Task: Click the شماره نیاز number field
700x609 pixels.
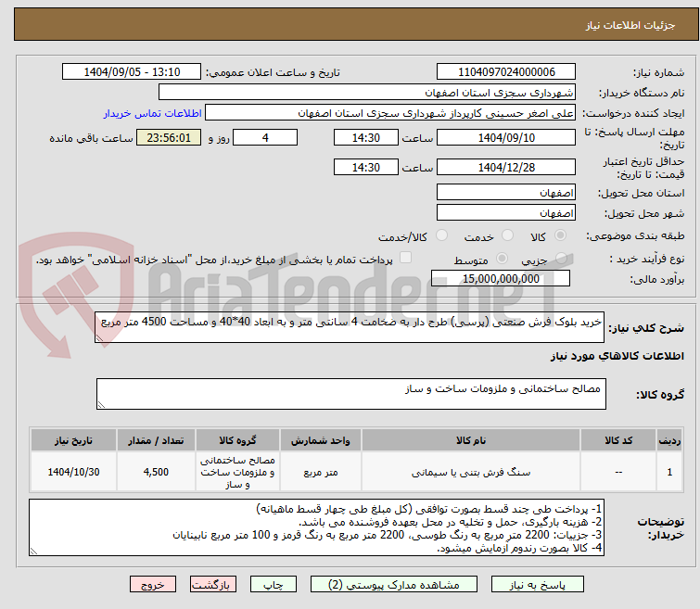Action: (506, 72)
